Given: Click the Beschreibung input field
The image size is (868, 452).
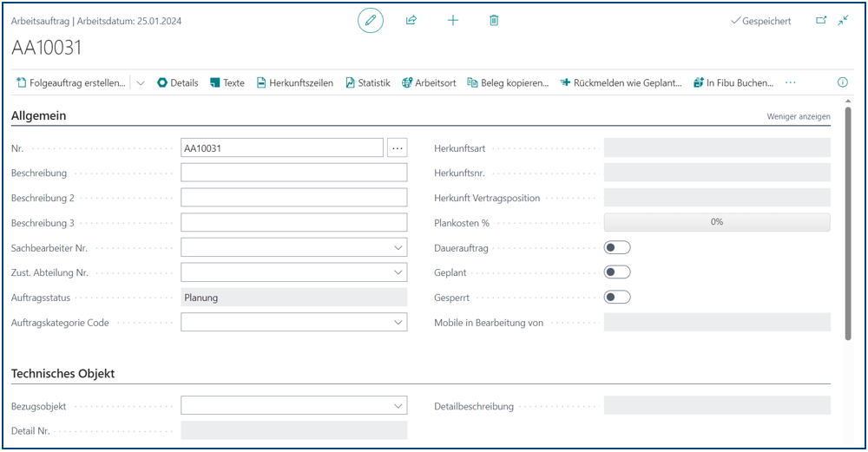Looking at the screenshot, I should (294, 173).
